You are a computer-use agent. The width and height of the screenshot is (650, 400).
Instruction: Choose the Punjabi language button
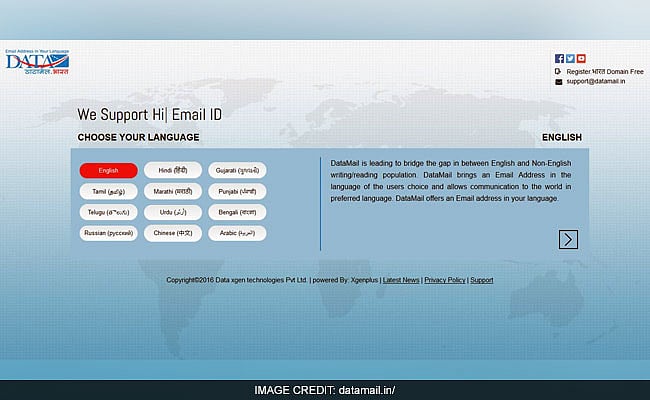pos(237,190)
